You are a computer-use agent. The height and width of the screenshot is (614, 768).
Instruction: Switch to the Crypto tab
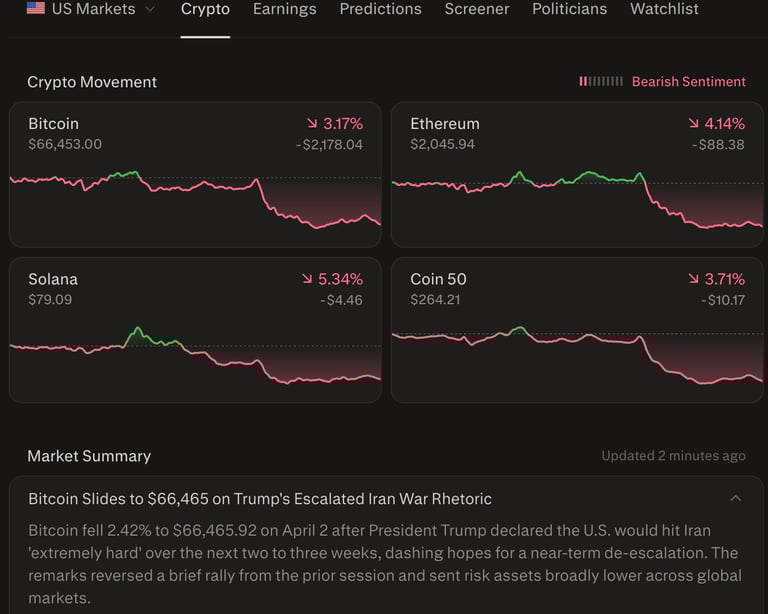(x=205, y=9)
